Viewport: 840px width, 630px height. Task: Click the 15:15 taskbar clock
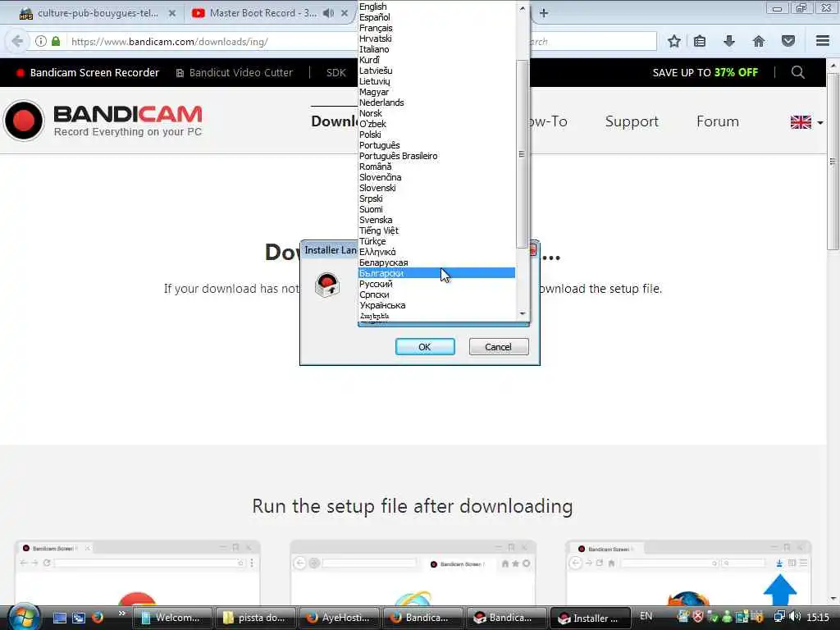[x=818, y=618]
